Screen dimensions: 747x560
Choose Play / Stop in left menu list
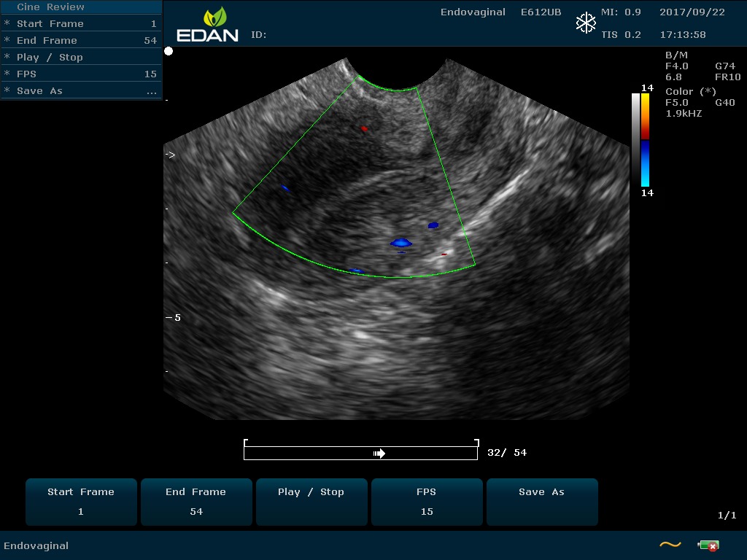tap(80, 58)
